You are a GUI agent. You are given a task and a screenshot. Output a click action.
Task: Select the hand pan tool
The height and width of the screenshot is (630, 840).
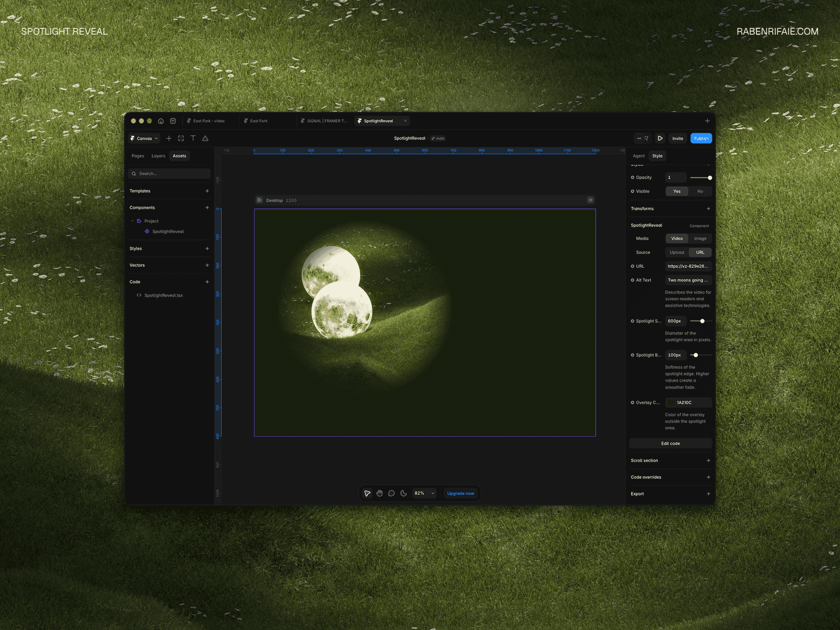pos(380,493)
